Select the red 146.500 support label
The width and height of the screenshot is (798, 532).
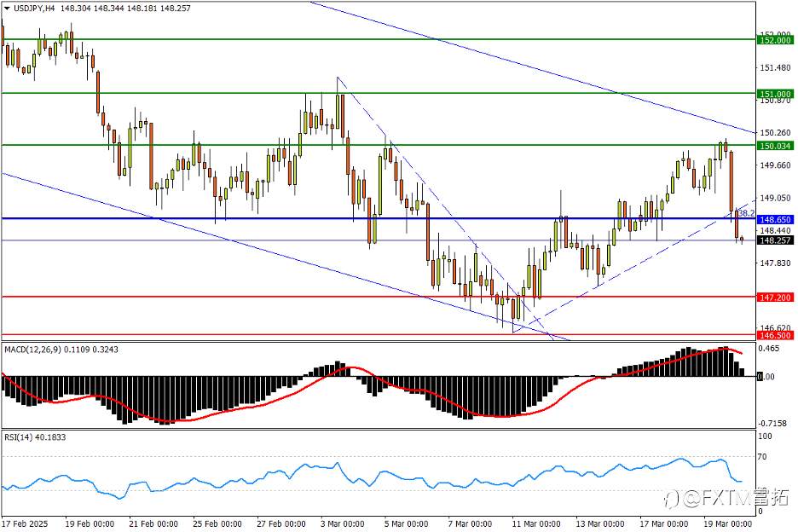(x=775, y=336)
